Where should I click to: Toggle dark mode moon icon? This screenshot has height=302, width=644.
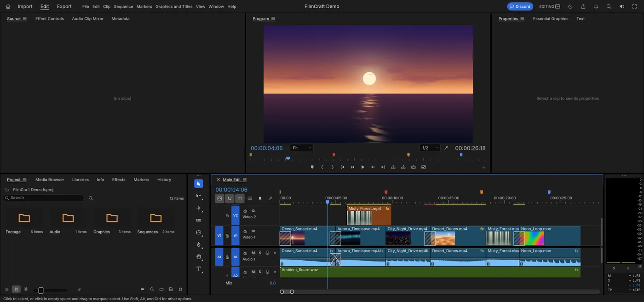pyautogui.click(x=570, y=6)
